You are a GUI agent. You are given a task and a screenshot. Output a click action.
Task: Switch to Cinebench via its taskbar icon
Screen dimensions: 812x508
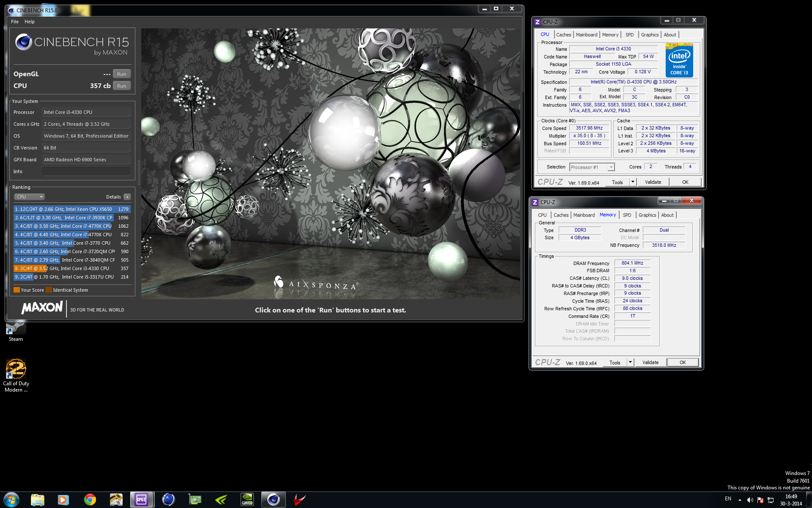click(273, 500)
